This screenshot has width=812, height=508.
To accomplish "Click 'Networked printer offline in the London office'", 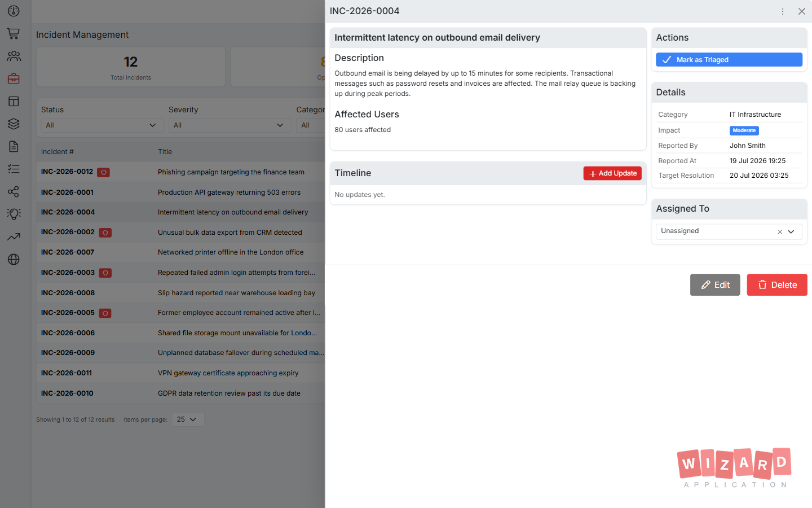I will click(231, 252).
